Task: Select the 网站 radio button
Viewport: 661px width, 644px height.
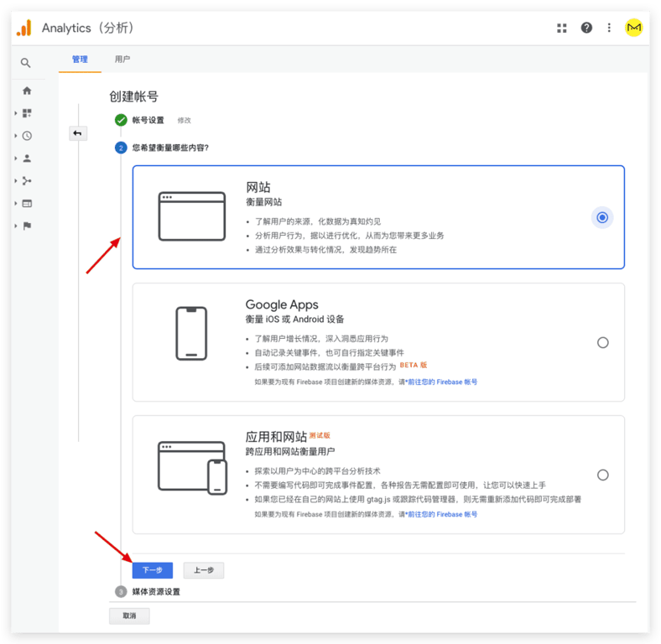Action: (602, 217)
